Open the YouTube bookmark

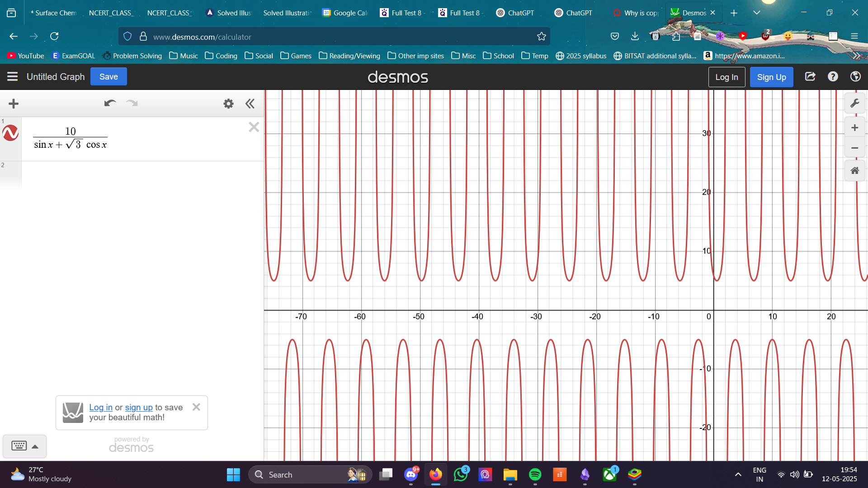(26, 56)
